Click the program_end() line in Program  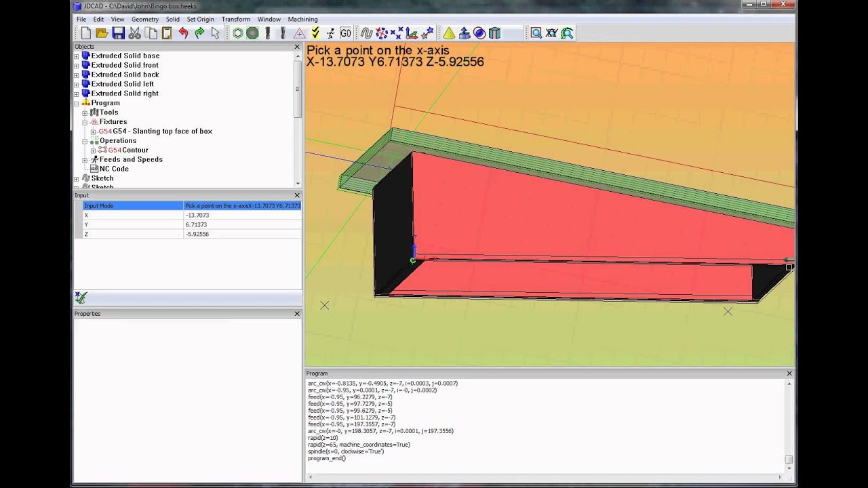point(327,458)
